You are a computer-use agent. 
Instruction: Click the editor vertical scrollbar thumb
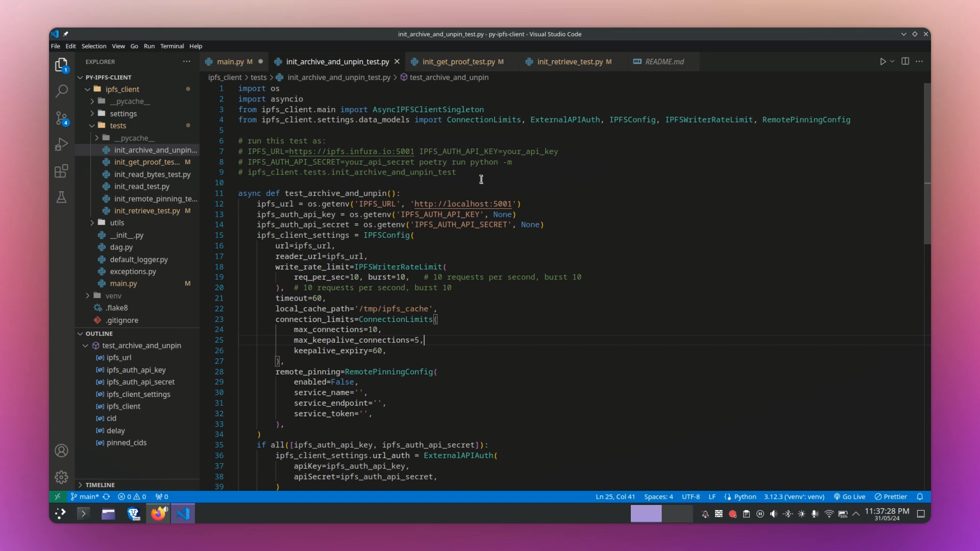coord(927,163)
